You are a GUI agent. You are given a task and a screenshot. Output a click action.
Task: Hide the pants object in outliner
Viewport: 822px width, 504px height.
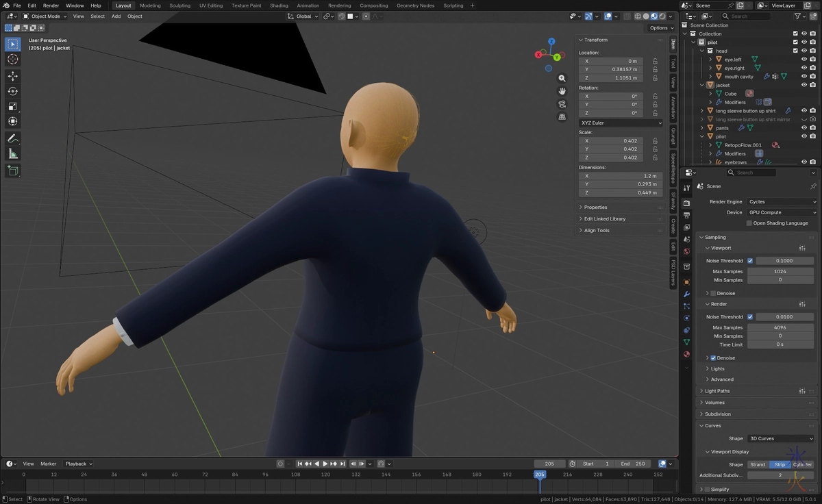804,128
